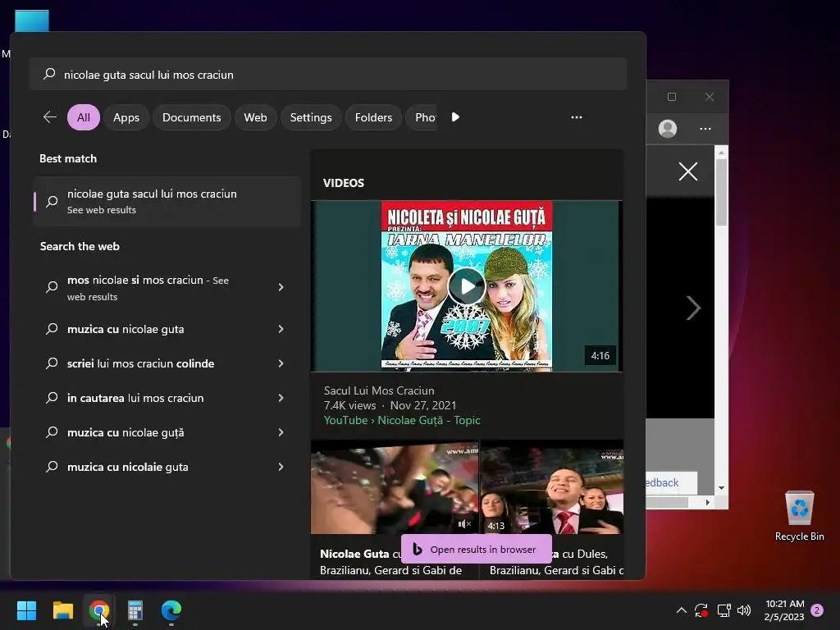Open Calculator from taskbar
The height and width of the screenshot is (630, 840).
(x=135, y=610)
